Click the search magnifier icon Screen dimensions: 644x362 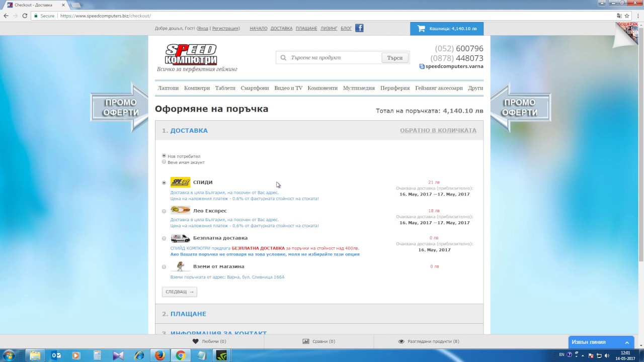283,58
